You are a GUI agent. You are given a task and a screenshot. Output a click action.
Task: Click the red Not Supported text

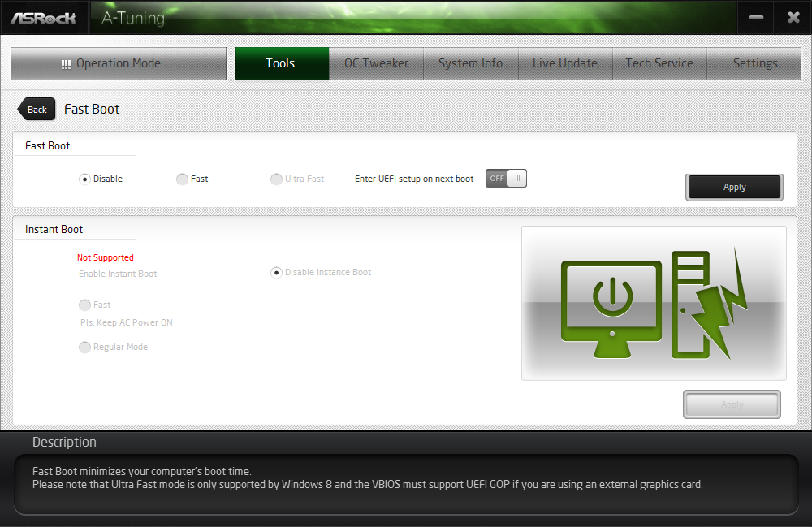click(x=105, y=257)
